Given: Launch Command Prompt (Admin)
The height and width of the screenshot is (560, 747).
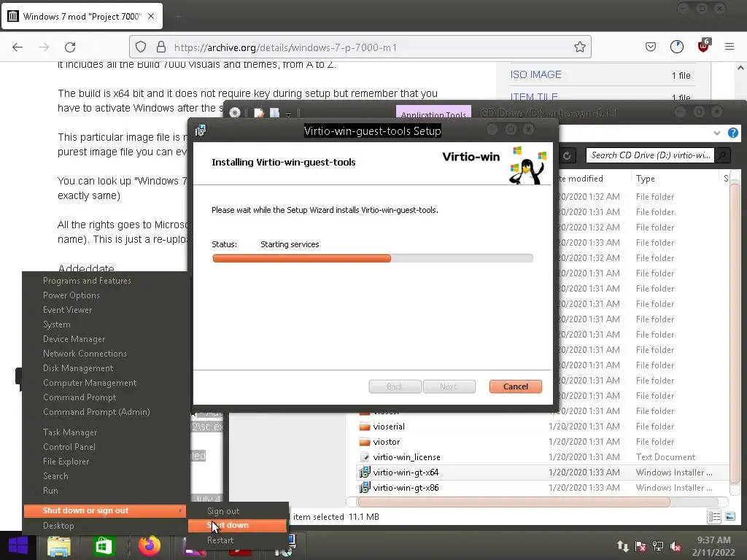Looking at the screenshot, I should [97, 412].
